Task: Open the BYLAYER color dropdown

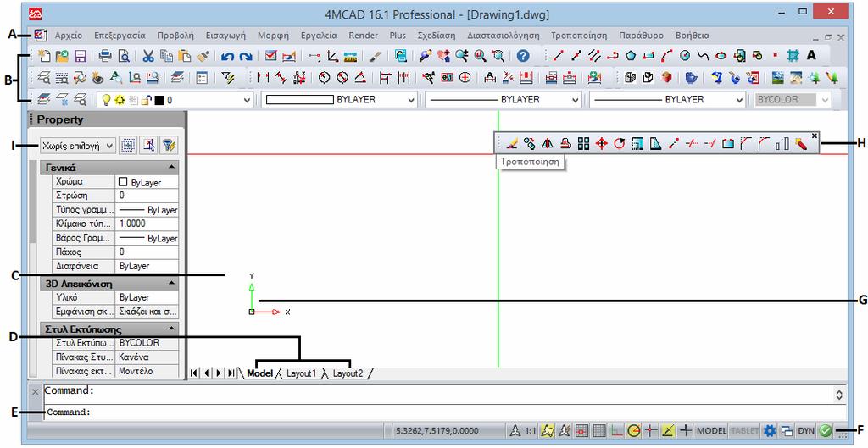Action: 411,100
